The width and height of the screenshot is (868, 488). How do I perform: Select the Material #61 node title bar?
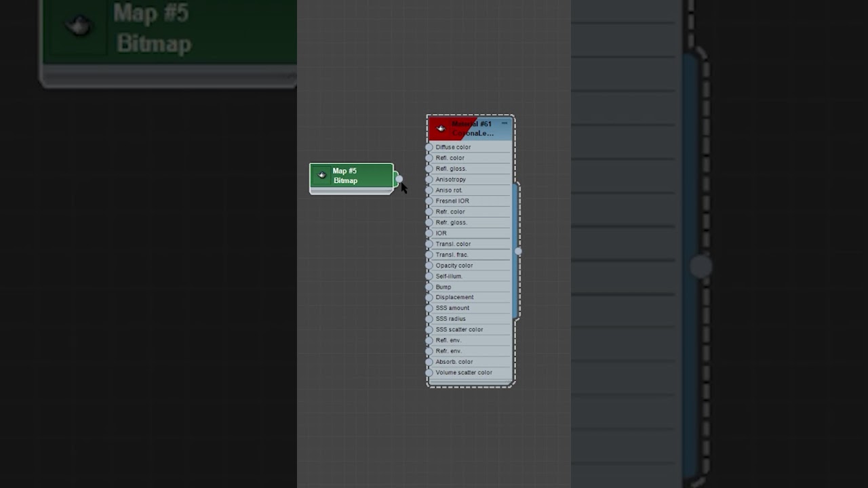pos(471,128)
